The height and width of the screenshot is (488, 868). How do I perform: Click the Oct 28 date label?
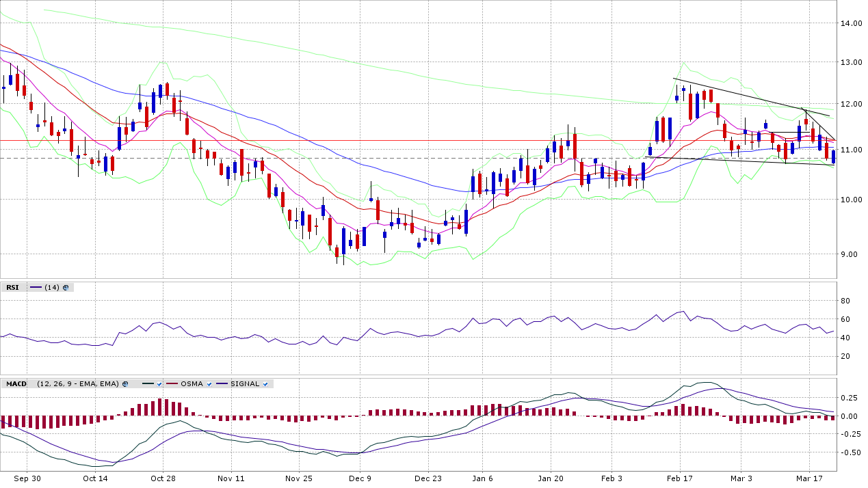pyautogui.click(x=163, y=478)
